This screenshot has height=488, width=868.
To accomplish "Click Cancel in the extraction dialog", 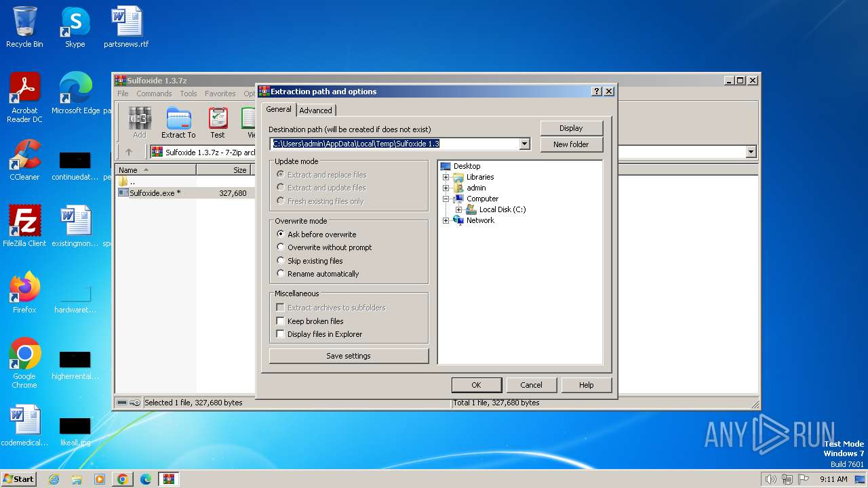I will point(531,385).
